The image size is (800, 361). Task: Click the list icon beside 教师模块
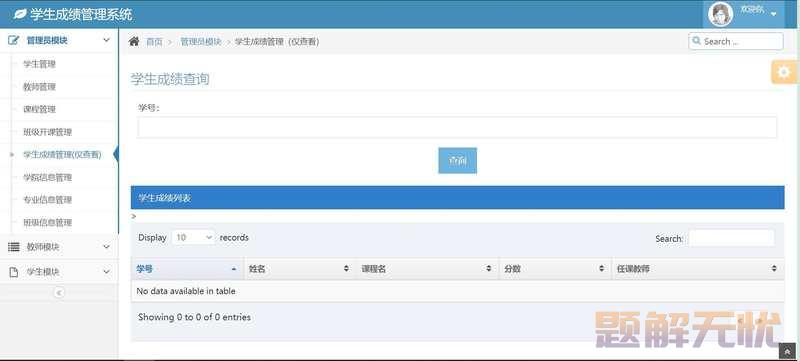(x=14, y=247)
